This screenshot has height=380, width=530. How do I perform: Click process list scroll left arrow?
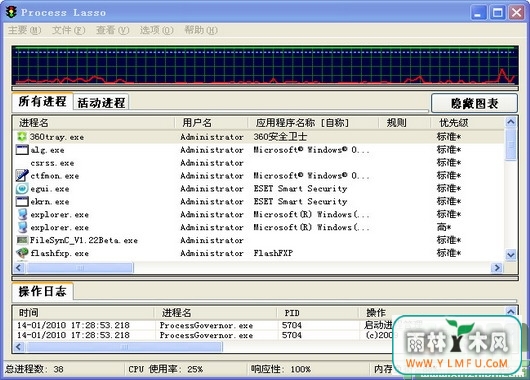coord(19,268)
